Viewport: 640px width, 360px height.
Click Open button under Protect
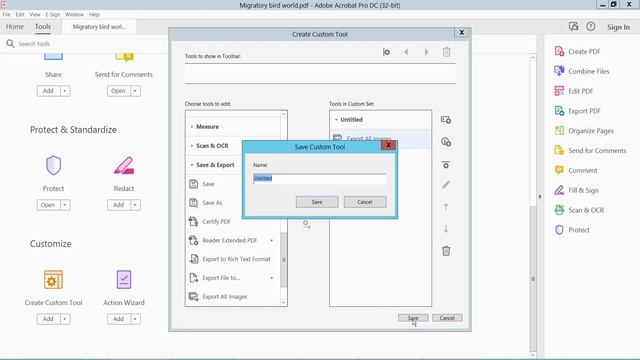[x=48, y=205]
